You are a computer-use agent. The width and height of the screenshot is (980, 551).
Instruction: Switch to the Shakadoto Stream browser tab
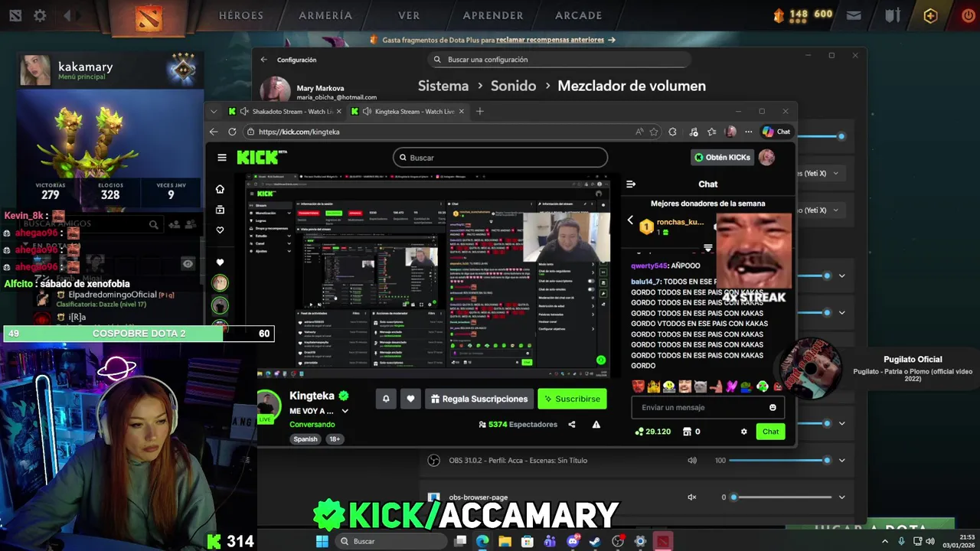click(286, 112)
